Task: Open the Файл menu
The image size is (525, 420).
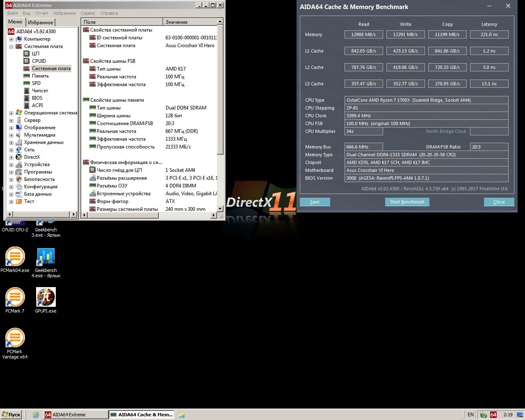Action: pos(12,13)
